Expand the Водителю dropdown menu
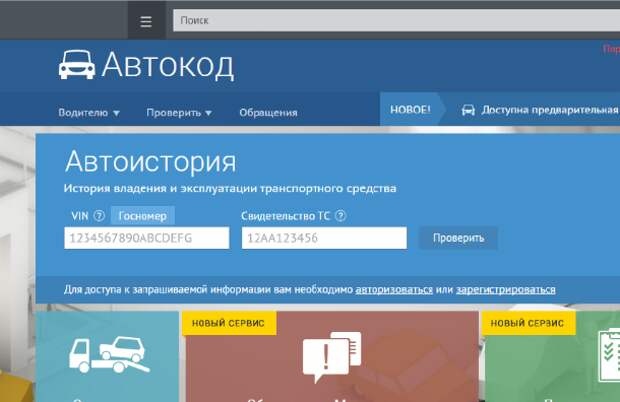Screen dimensions: 620x402 pyautogui.click(x=89, y=113)
